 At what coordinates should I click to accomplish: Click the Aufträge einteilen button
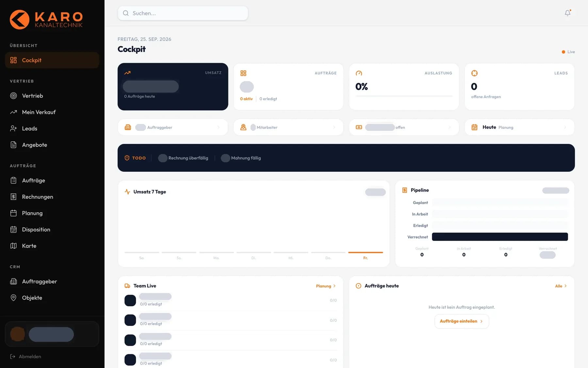point(462,321)
